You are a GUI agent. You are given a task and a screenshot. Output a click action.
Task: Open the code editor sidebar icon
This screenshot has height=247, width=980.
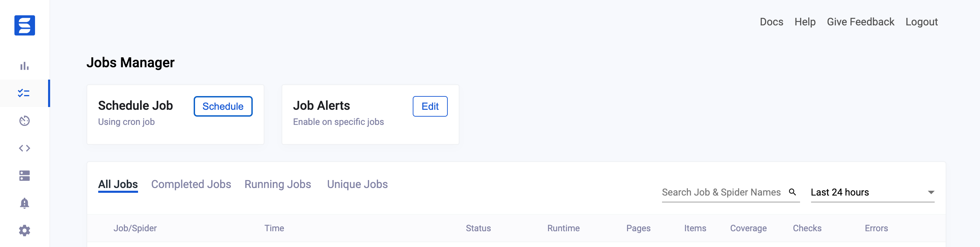point(24,148)
